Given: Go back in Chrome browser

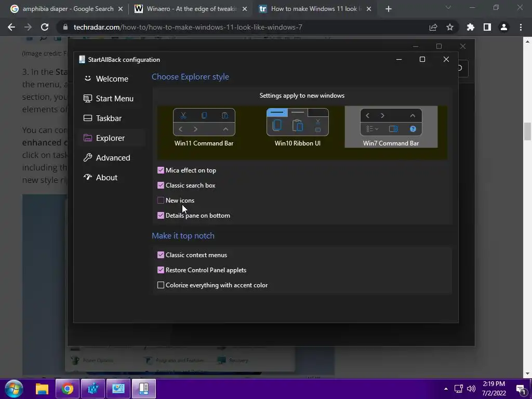Looking at the screenshot, I should (11, 27).
